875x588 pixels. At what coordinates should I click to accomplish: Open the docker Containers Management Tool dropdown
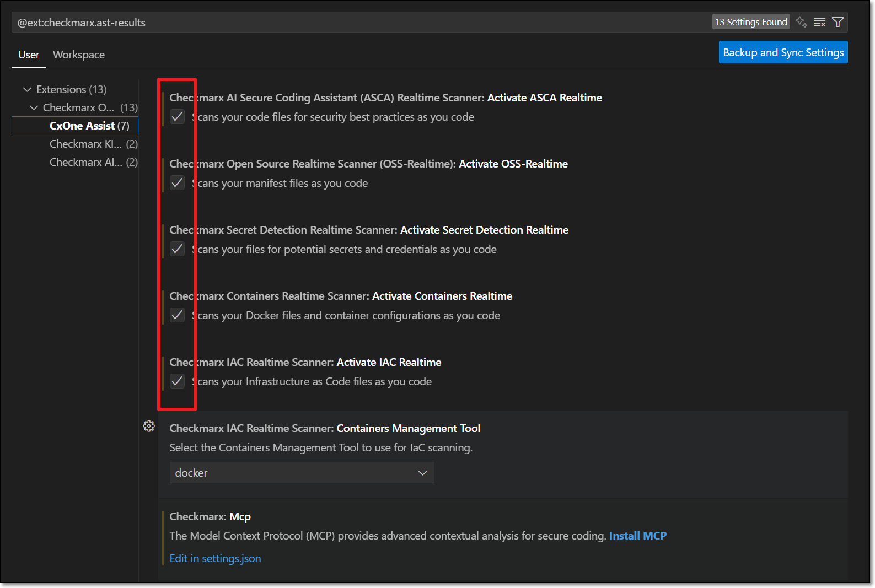pyautogui.click(x=302, y=473)
